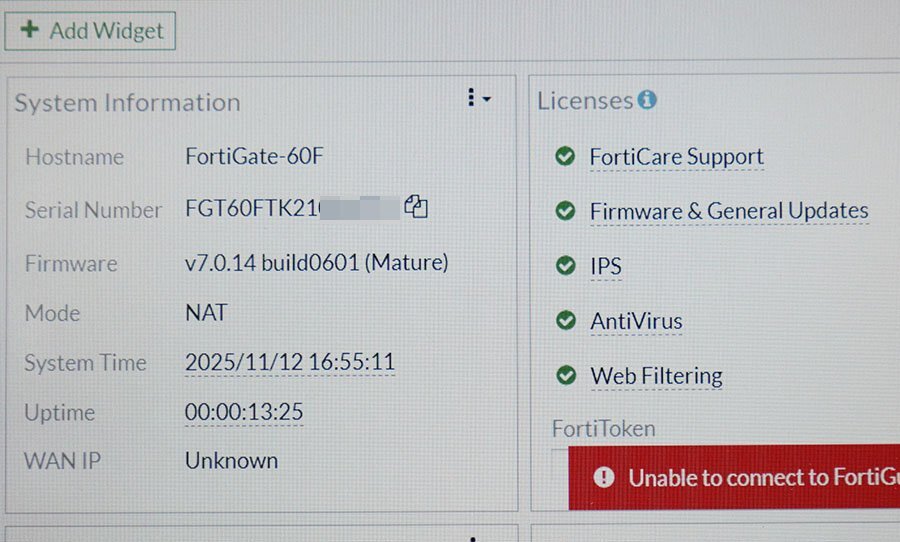Click the Licenses info icon
Viewport: 900px width, 542px height.
coord(647,100)
